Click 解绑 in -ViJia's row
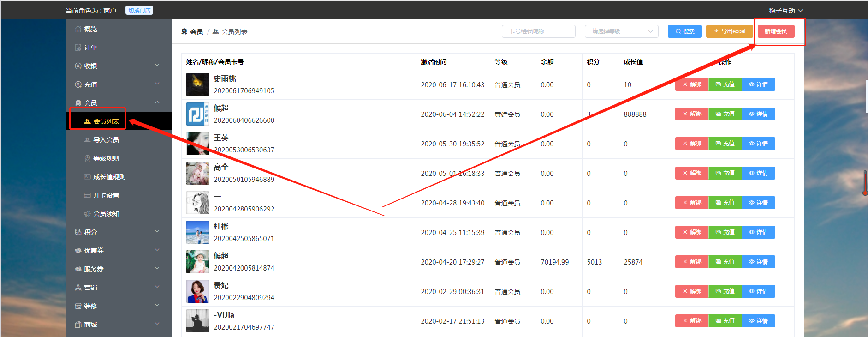The width and height of the screenshot is (868, 337). coord(692,321)
